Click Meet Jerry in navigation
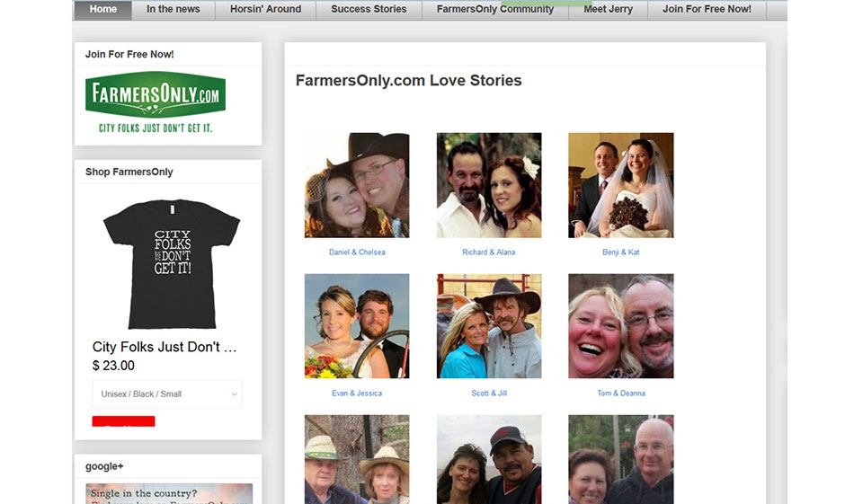Image resolution: width=863 pixels, height=504 pixels. 608,10
